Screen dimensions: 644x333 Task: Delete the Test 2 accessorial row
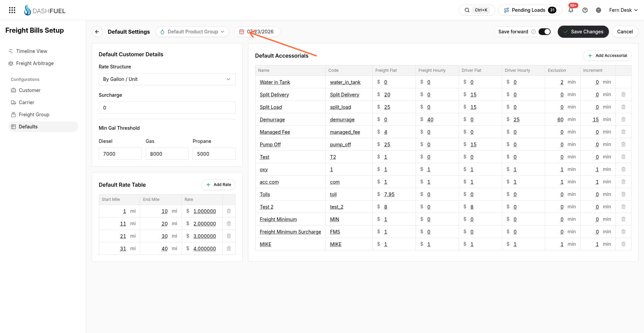623,207
